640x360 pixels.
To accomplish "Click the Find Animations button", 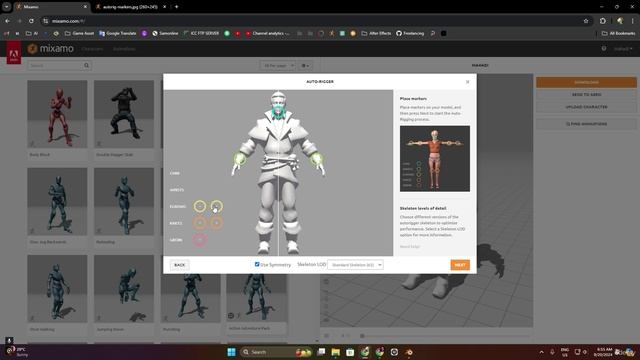I will (586, 124).
